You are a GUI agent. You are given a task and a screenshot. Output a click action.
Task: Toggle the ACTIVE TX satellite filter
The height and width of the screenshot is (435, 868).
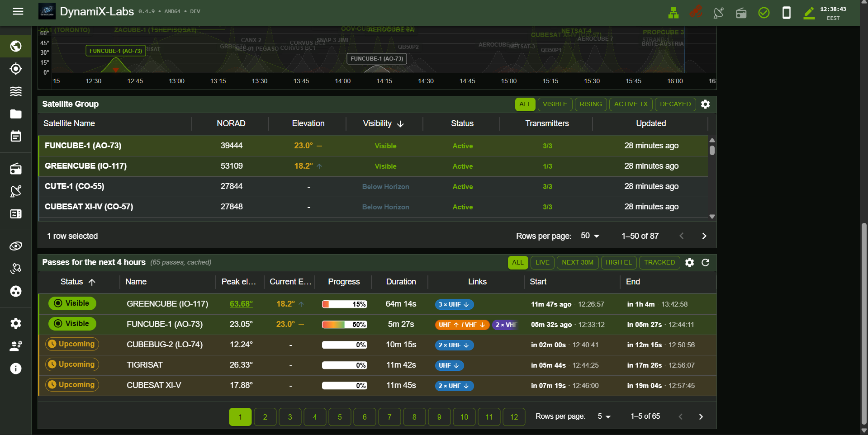click(631, 104)
